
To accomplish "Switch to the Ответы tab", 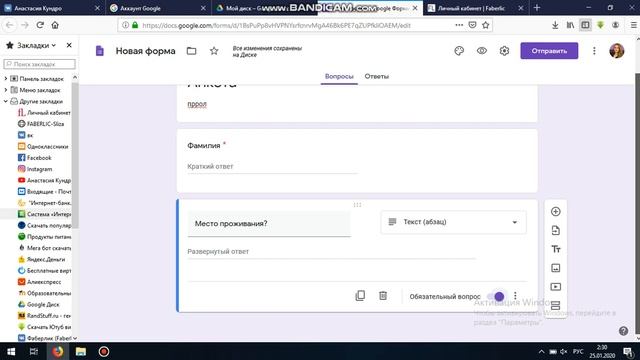I will point(377,76).
